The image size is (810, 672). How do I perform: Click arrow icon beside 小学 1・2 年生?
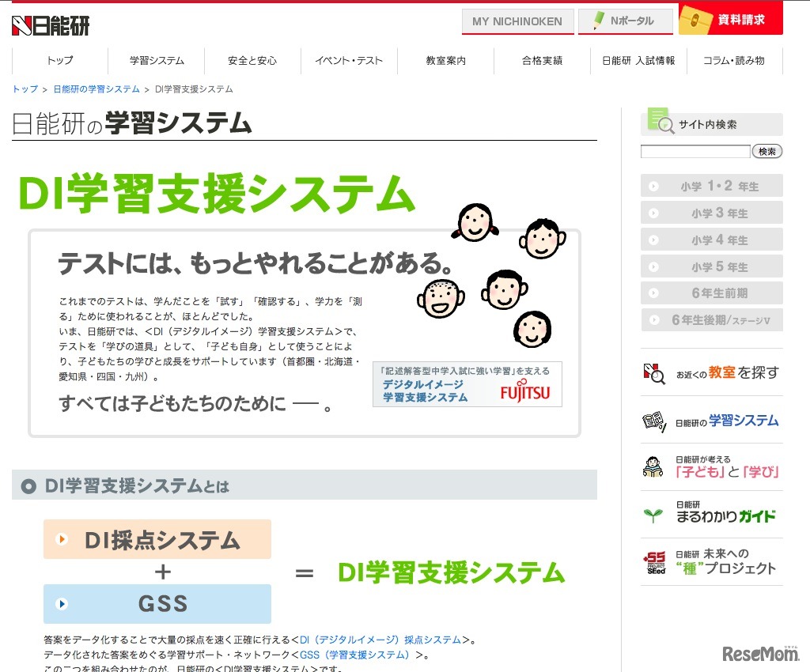(653, 187)
